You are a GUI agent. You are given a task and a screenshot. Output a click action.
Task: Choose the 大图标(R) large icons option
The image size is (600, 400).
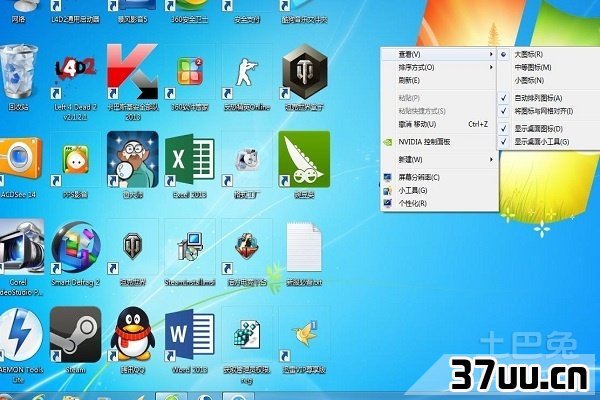pyautogui.click(x=549, y=54)
